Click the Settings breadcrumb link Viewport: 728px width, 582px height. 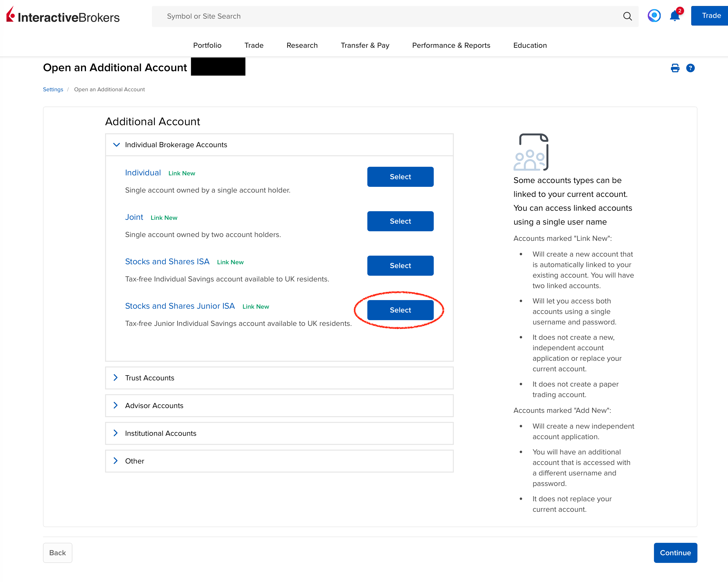tap(53, 90)
